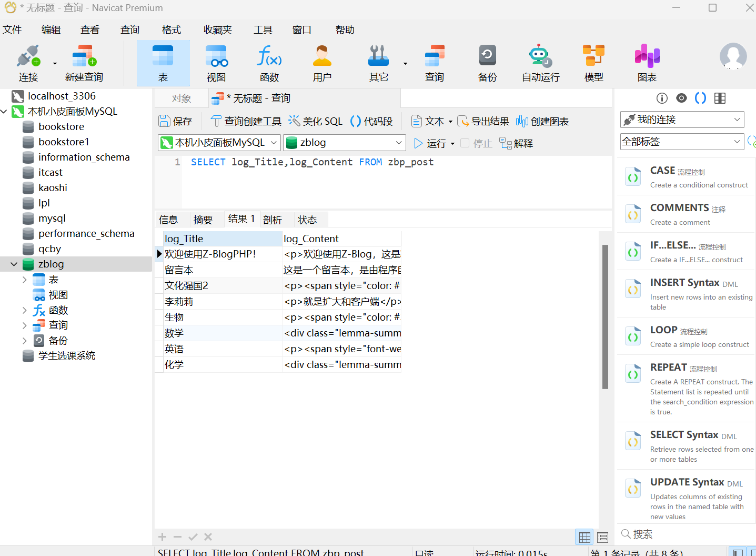
Task: Collapse the zblog database tree node
Action: coord(14,264)
